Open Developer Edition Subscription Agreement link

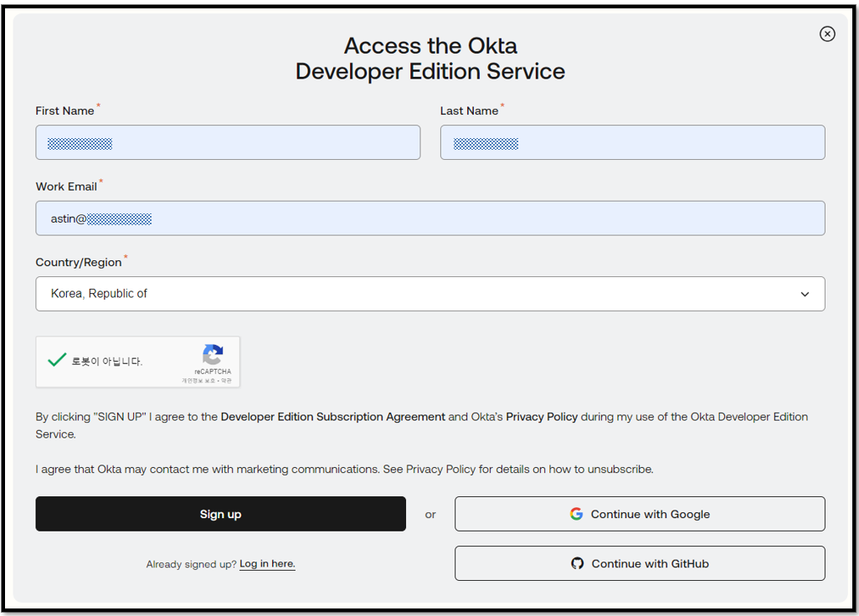pyautogui.click(x=332, y=417)
